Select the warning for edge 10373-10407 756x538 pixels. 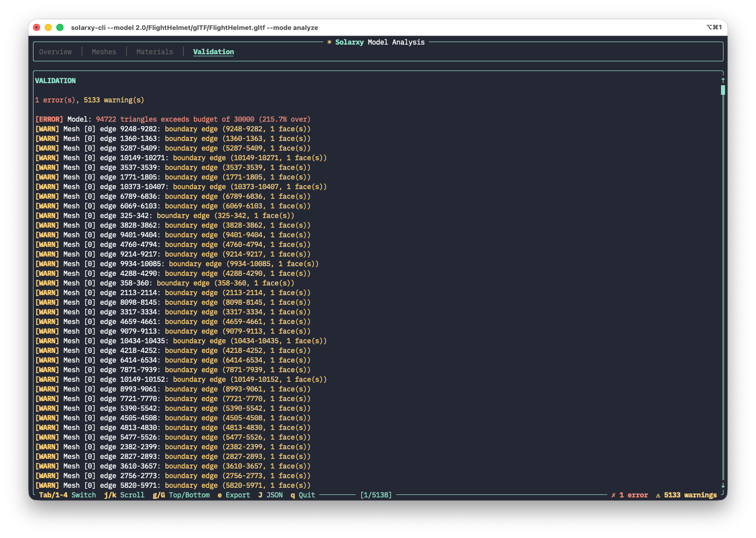coord(181,187)
